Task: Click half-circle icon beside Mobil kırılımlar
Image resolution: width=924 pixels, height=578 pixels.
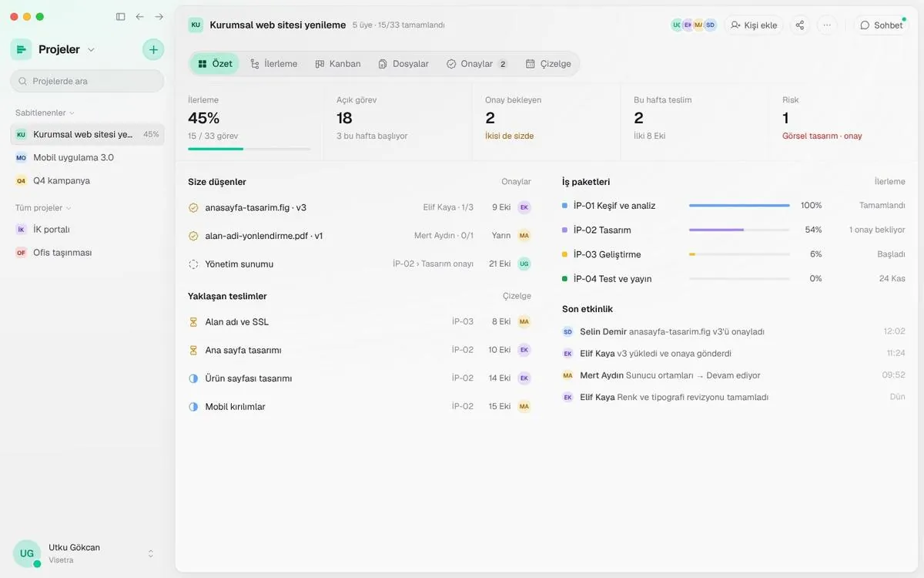Action: point(193,407)
